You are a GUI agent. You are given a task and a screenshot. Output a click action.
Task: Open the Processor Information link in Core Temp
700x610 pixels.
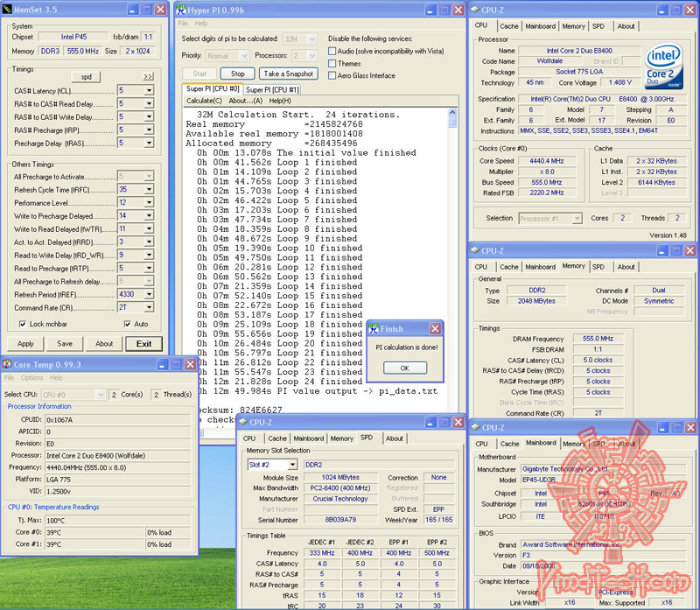point(40,406)
